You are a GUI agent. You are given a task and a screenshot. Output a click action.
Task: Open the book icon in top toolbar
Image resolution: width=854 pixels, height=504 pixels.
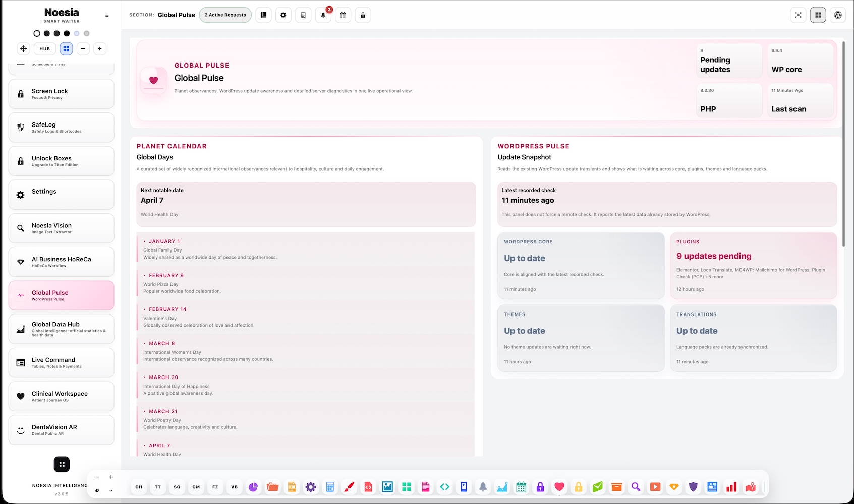(x=263, y=15)
